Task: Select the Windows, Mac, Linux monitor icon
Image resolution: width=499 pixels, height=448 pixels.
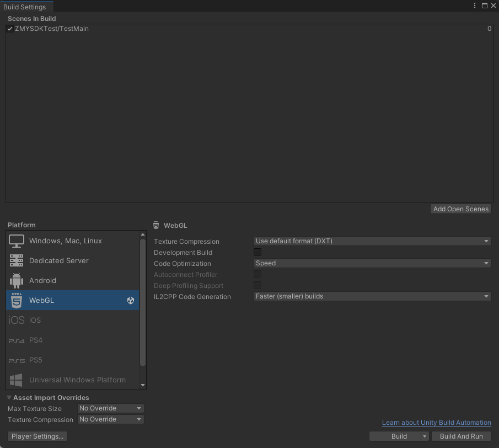Action: click(x=16, y=241)
